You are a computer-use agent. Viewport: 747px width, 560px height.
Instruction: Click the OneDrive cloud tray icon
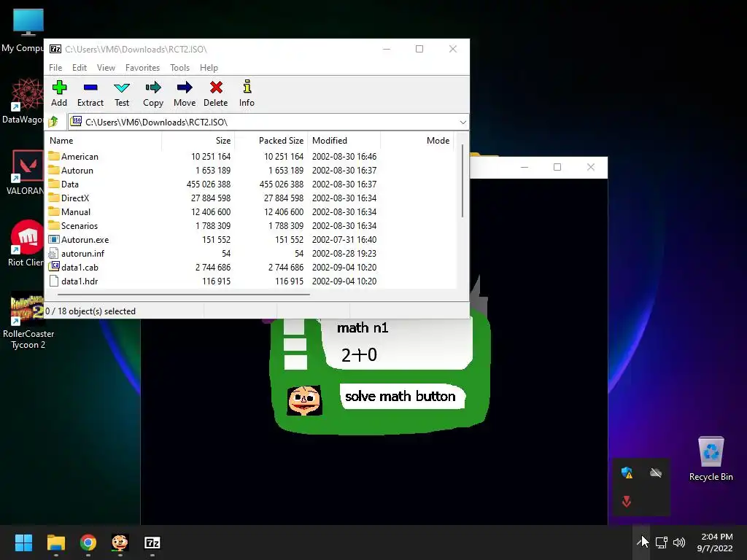[656, 472]
